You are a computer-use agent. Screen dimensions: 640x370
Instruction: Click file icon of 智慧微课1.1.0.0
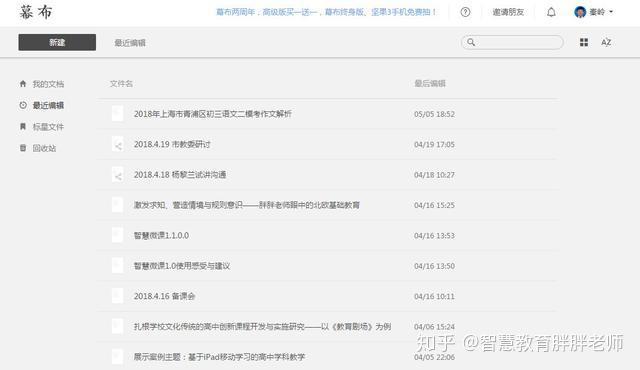[x=118, y=235]
